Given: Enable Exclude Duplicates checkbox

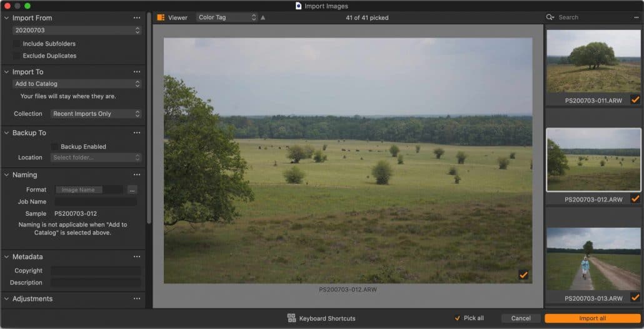Looking at the screenshot, I should 16,56.
